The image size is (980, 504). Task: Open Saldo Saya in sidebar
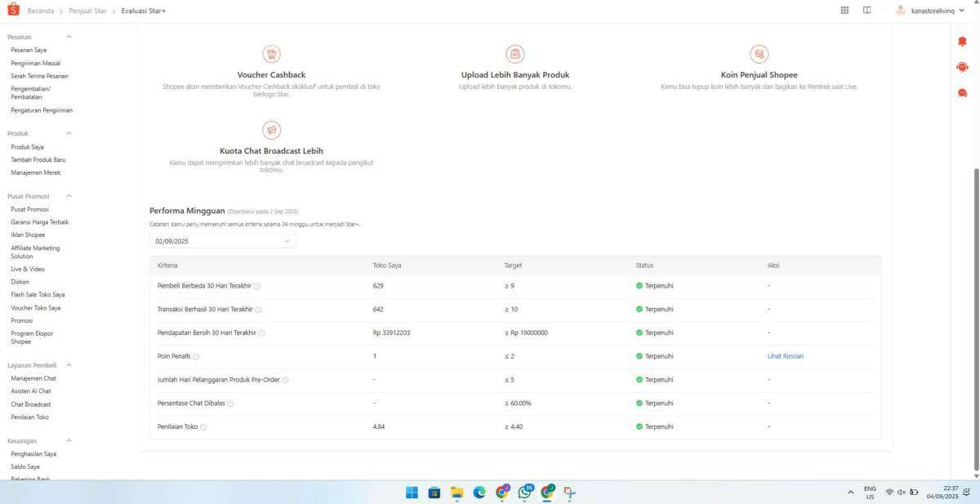pyautogui.click(x=25, y=467)
